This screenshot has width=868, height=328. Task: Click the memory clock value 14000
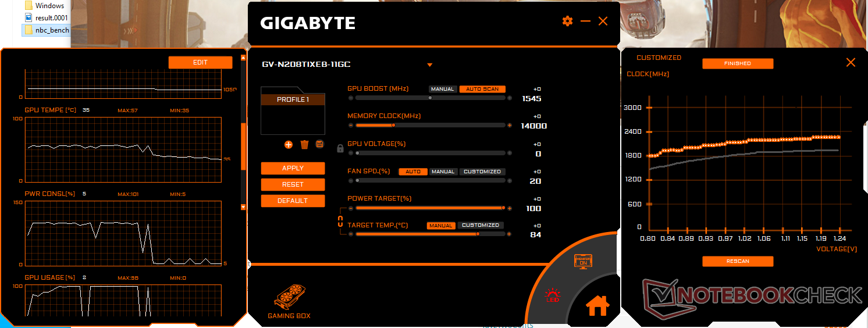coord(534,126)
